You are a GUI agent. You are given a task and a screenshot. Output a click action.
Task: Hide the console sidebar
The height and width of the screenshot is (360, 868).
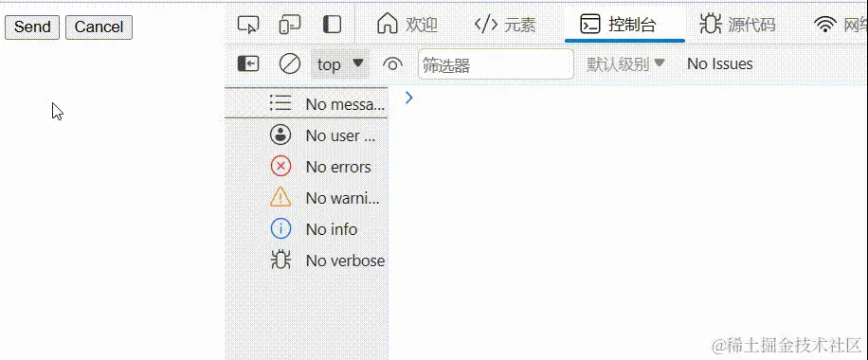[248, 64]
